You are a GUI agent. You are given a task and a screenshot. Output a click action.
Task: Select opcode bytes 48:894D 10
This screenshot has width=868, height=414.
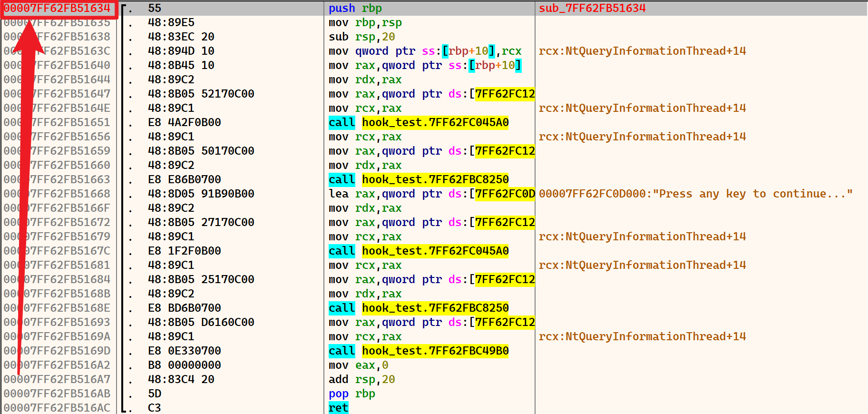click(x=181, y=51)
